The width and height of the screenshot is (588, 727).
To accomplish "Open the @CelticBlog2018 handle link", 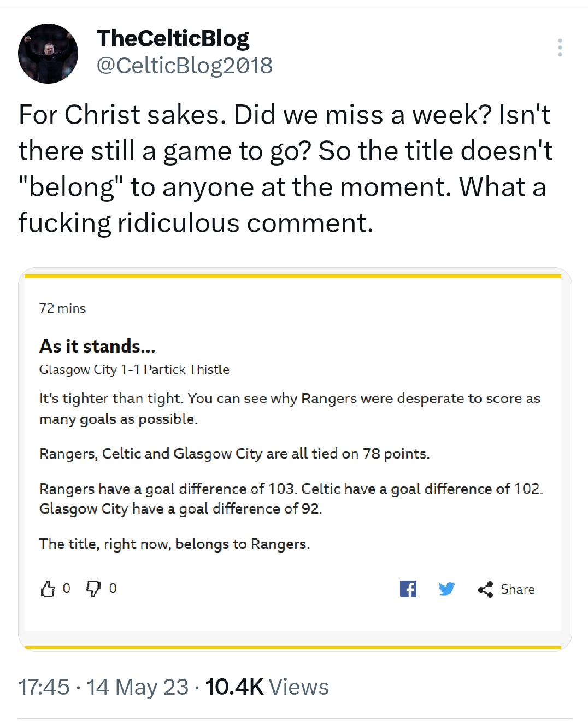I will click(x=184, y=66).
